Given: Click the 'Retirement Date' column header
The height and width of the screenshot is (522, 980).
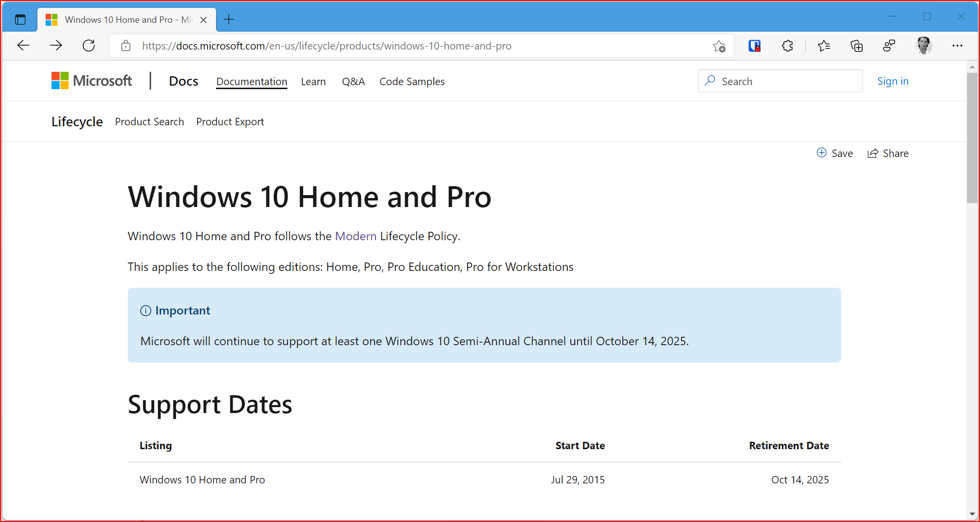Looking at the screenshot, I should [x=789, y=446].
